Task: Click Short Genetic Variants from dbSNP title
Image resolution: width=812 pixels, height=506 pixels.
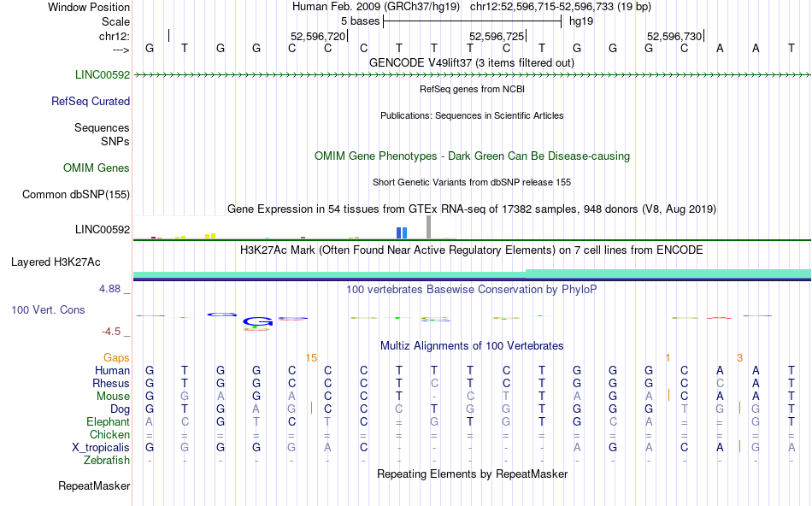Action: click(x=472, y=182)
